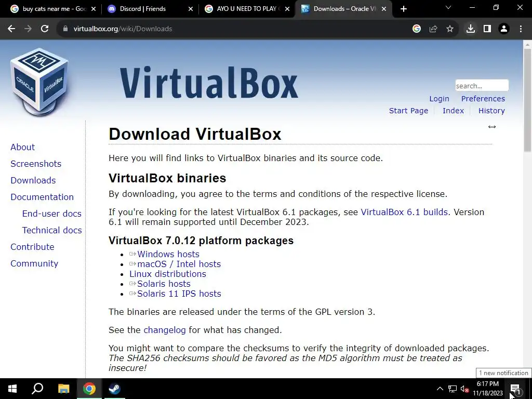This screenshot has width=532, height=399.
Task: Click the VirtualBox cube logo
Action: pos(39,83)
